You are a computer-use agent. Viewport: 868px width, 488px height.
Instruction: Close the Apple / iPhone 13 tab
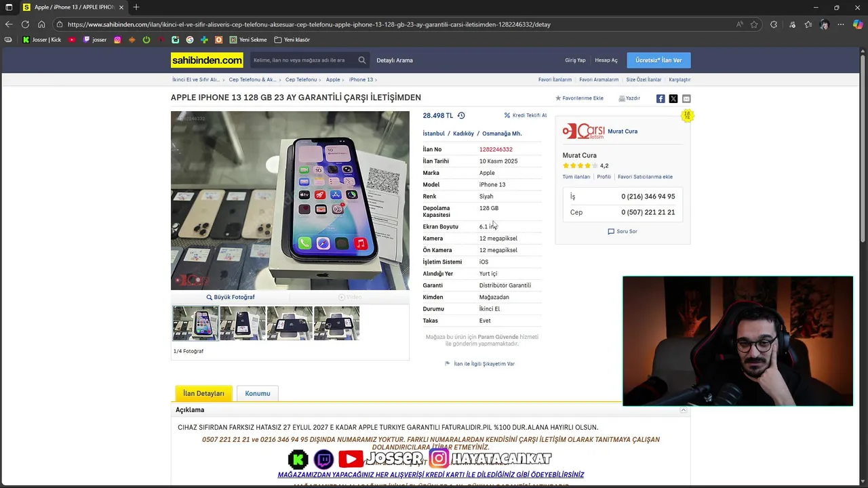122,7
